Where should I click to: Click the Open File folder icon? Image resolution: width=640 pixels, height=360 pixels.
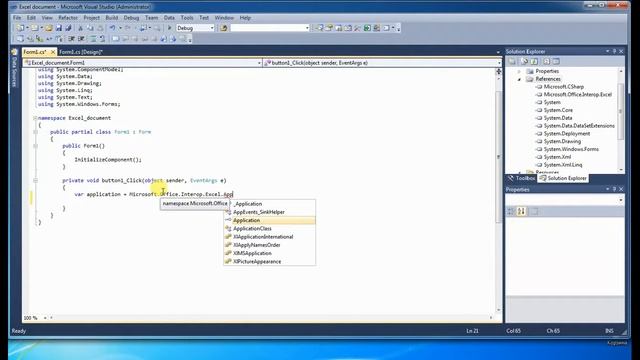[x=49, y=28]
